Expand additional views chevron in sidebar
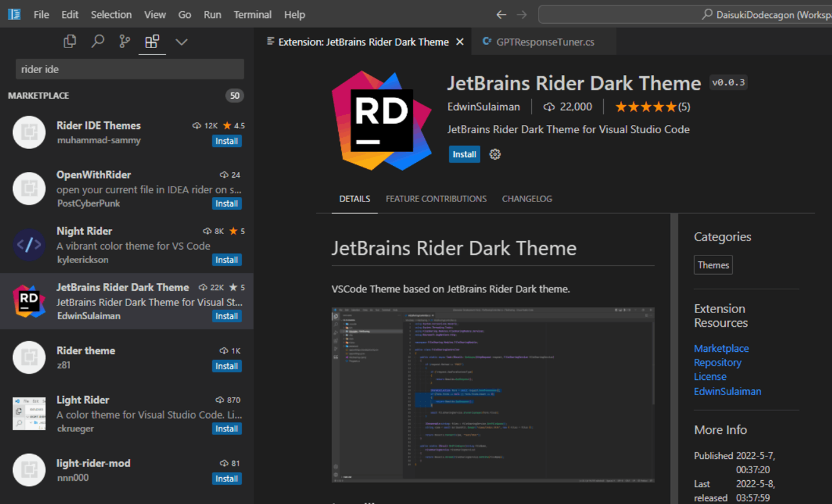The image size is (832, 504). tap(181, 42)
